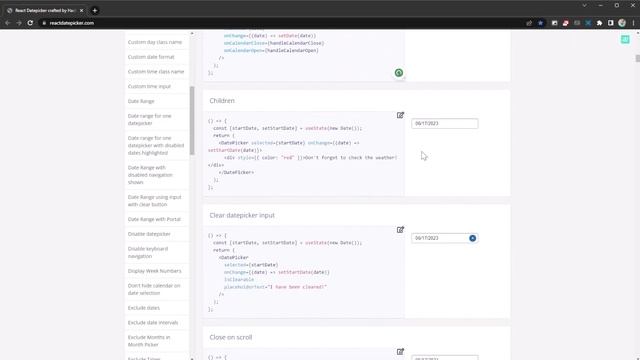The height and width of the screenshot is (360, 640).
Task: Click the white picture extension icon
Action: pyautogui.click(x=554, y=23)
